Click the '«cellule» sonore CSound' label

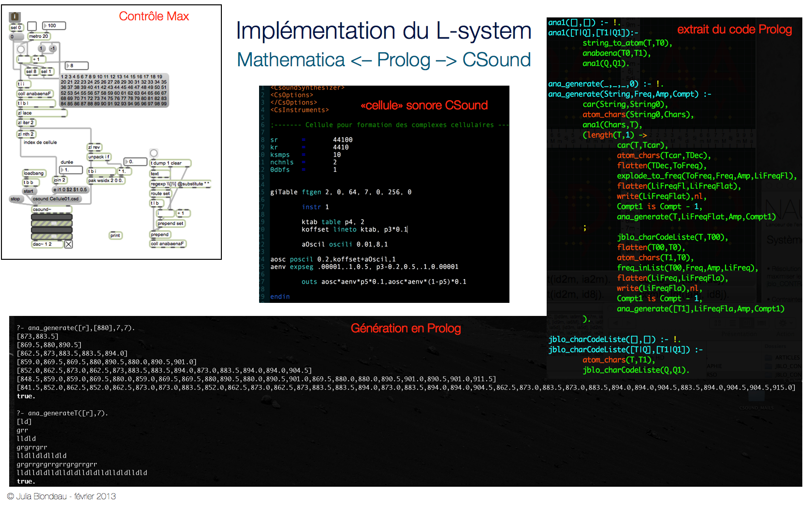click(x=424, y=105)
